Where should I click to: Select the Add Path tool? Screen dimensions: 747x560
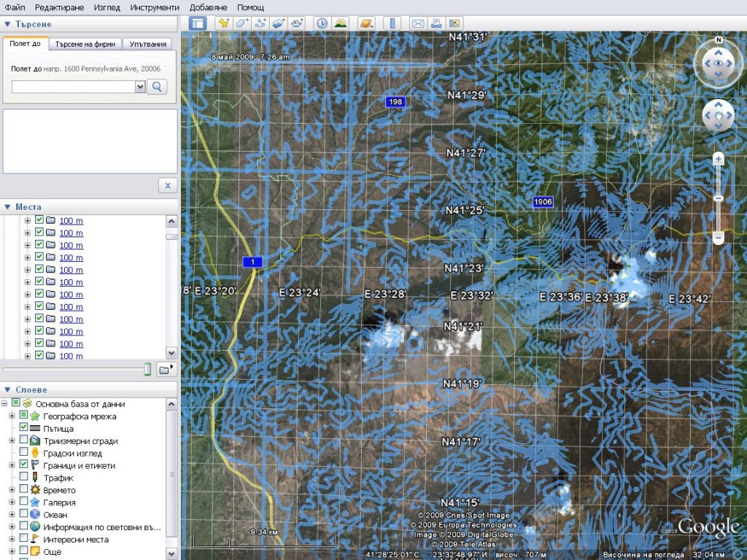[x=260, y=23]
